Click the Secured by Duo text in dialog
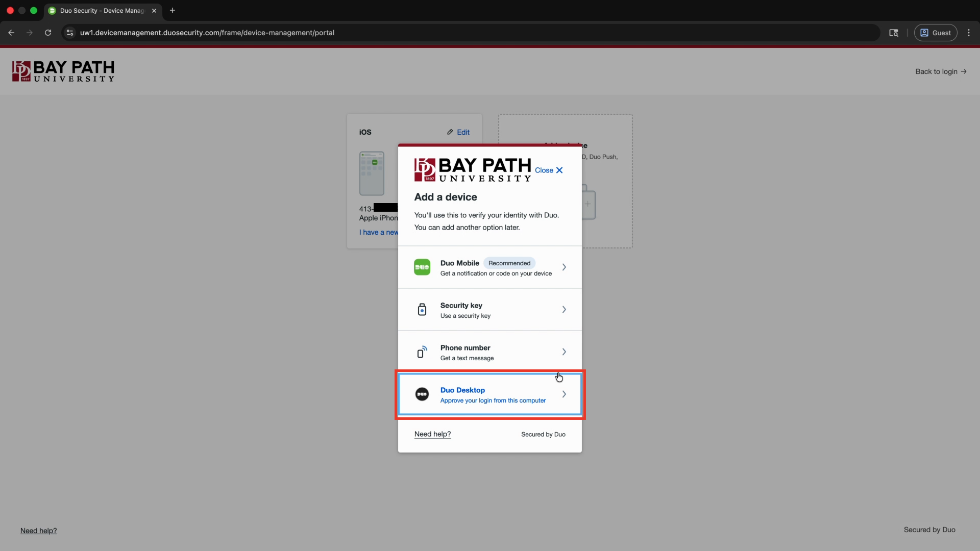The width and height of the screenshot is (980, 551). coord(543,435)
